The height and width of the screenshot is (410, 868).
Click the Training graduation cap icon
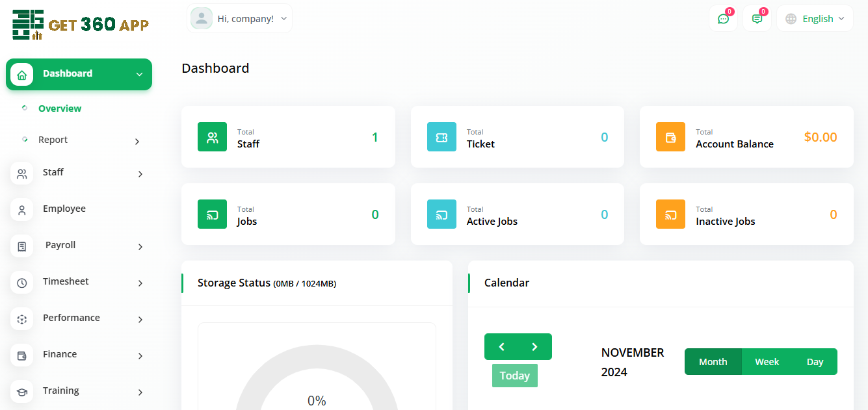(x=22, y=392)
